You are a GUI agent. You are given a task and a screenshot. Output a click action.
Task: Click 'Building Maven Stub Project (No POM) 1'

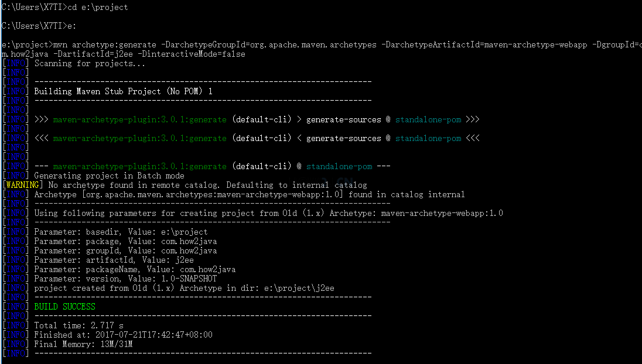point(123,91)
